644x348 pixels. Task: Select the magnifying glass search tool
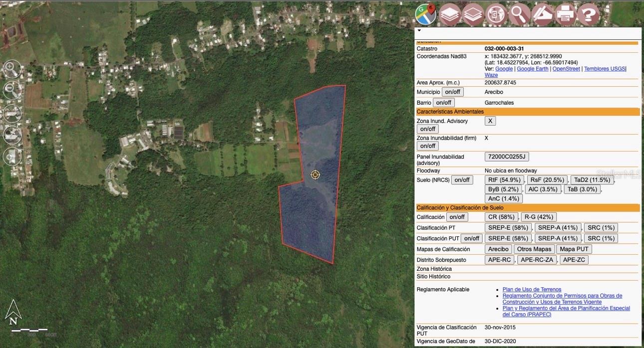(x=520, y=14)
